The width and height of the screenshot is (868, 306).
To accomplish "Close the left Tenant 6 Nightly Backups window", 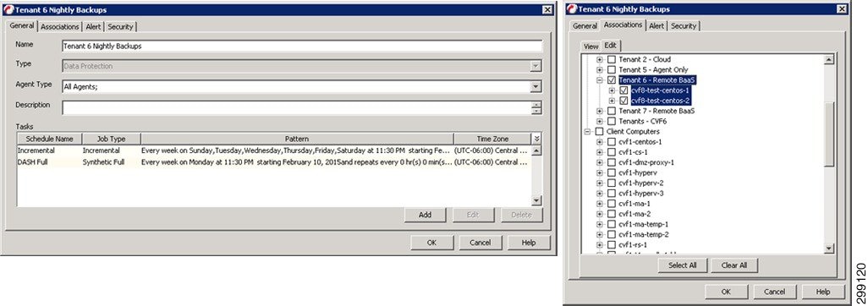I will pyautogui.click(x=547, y=9).
